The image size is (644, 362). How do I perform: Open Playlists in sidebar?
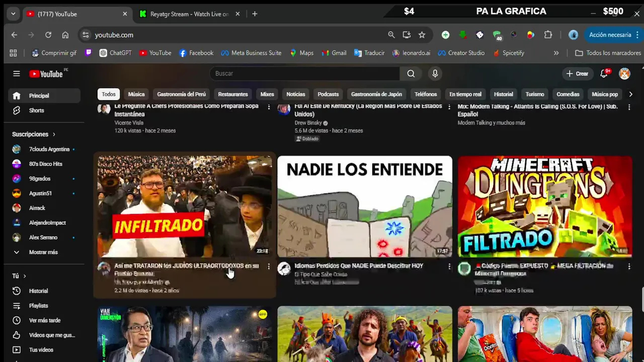point(44,306)
